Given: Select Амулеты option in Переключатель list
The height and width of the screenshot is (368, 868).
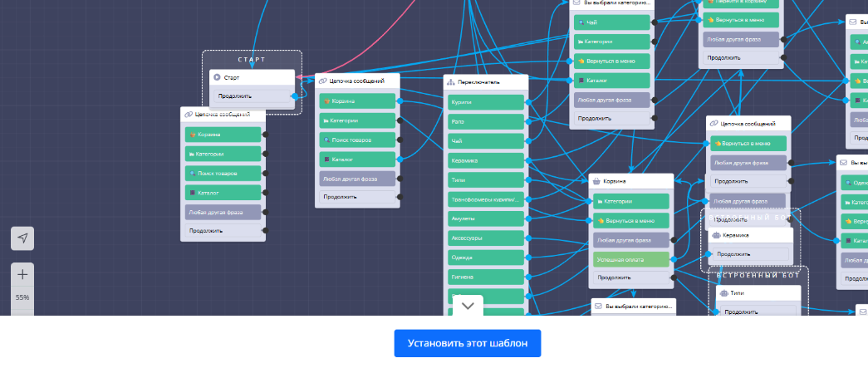Looking at the screenshot, I should (x=486, y=218).
